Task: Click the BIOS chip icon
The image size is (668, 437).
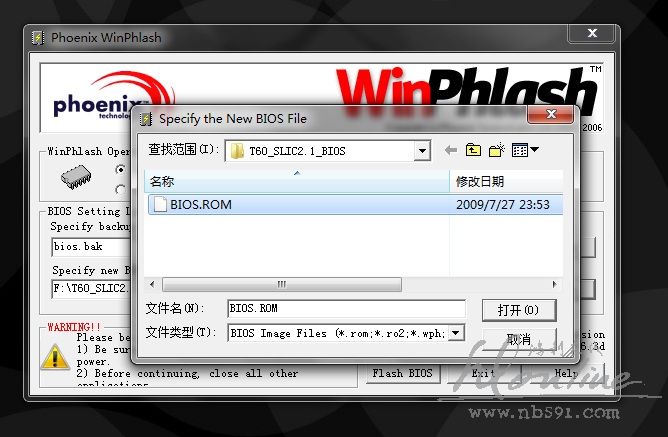Action: pos(75,178)
